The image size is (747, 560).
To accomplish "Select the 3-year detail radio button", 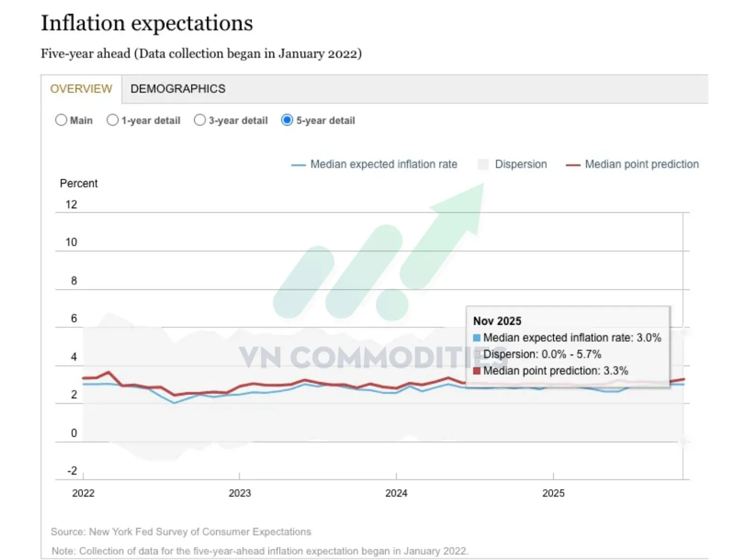I will (200, 120).
